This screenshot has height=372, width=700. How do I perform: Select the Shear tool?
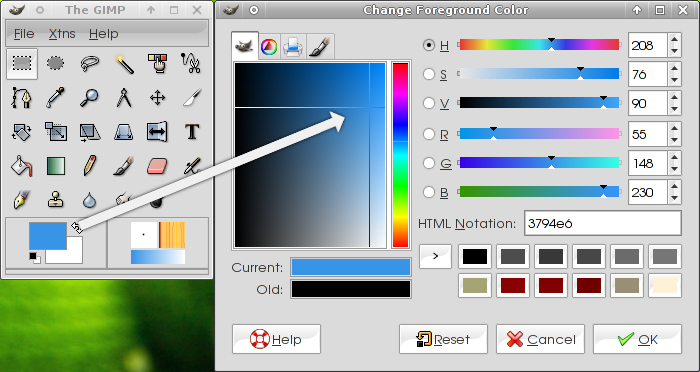coord(90,132)
